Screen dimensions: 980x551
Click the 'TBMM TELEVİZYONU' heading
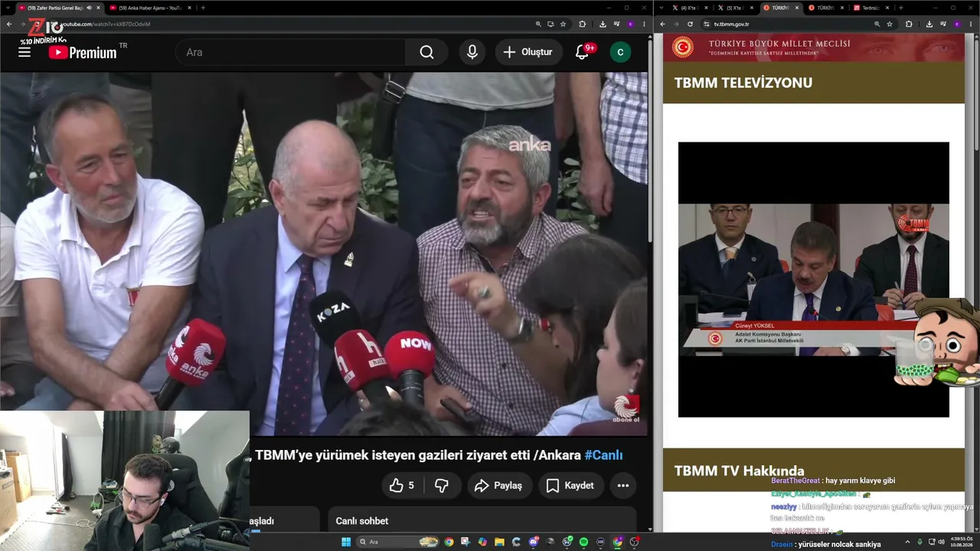coord(743,83)
